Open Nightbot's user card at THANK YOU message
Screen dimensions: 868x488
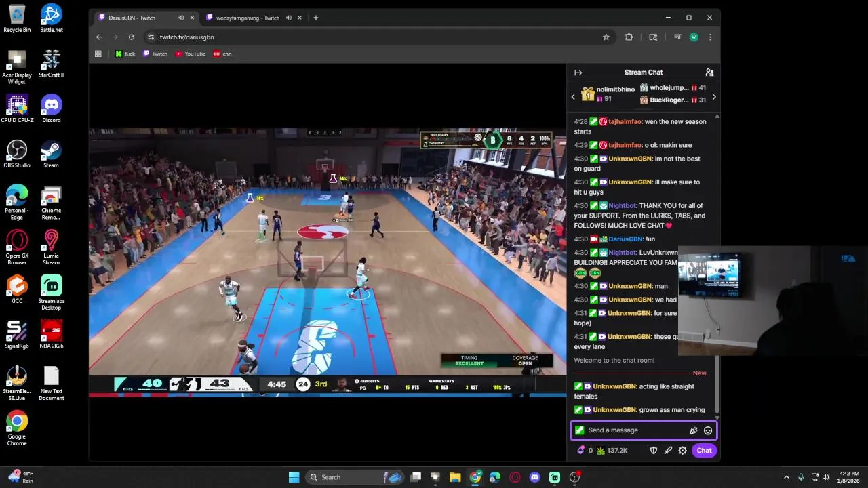tap(622, 206)
